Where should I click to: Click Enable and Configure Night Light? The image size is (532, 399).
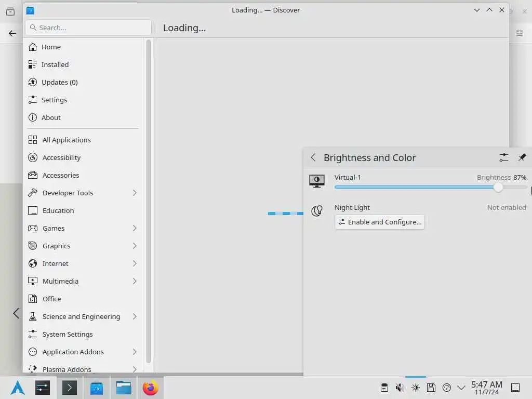tap(380, 222)
